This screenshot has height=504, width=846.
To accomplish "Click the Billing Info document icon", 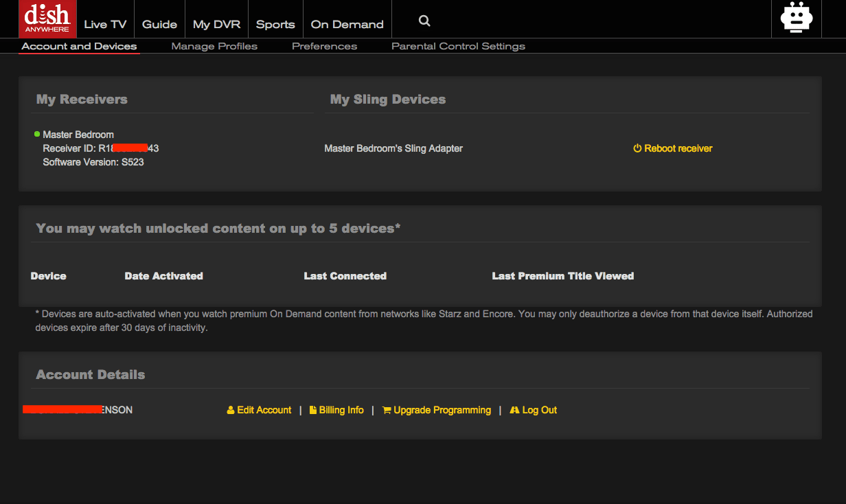I will click(313, 410).
